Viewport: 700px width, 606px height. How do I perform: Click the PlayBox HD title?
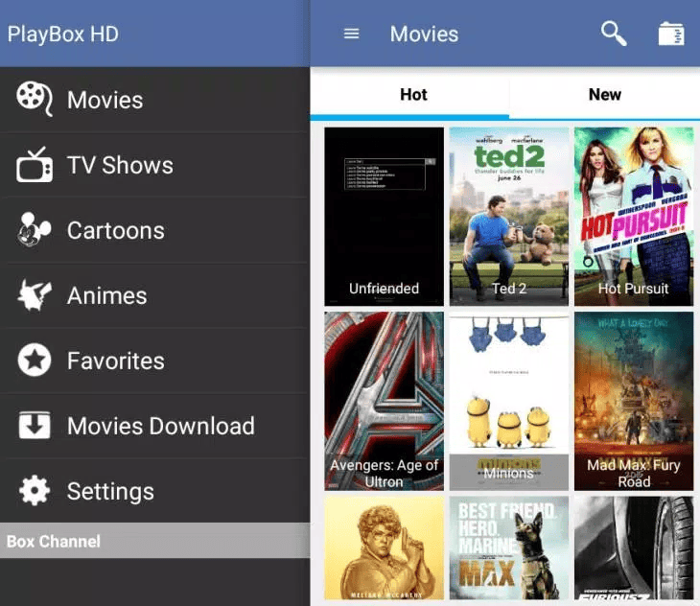pyautogui.click(x=63, y=35)
